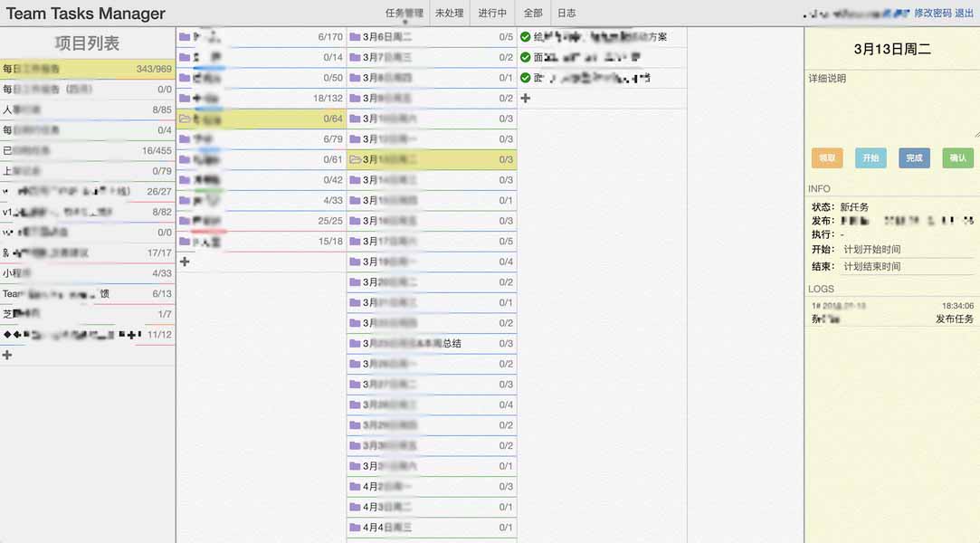Image resolution: width=980 pixels, height=543 pixels.
Task: Switch to the 进行中 tab
Action: [x=492, y=14]
